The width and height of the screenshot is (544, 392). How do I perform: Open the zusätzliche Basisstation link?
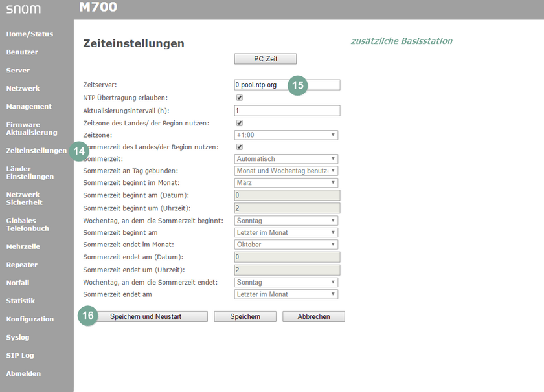(402, 41)
